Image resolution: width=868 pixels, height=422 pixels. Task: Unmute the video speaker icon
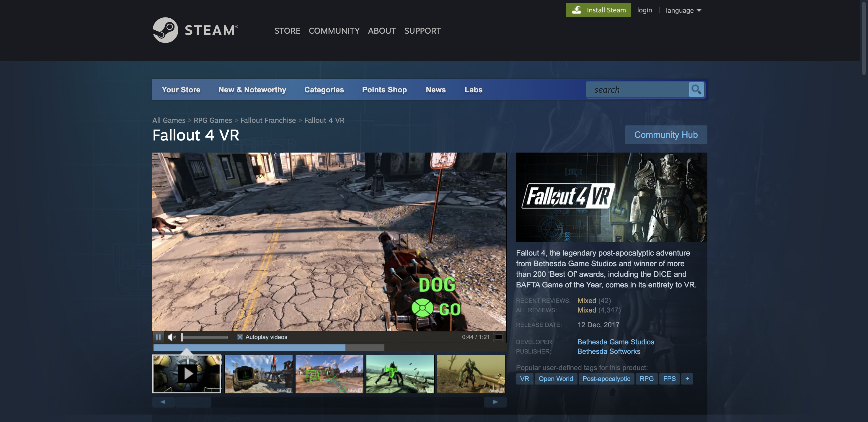pos(172,337)
